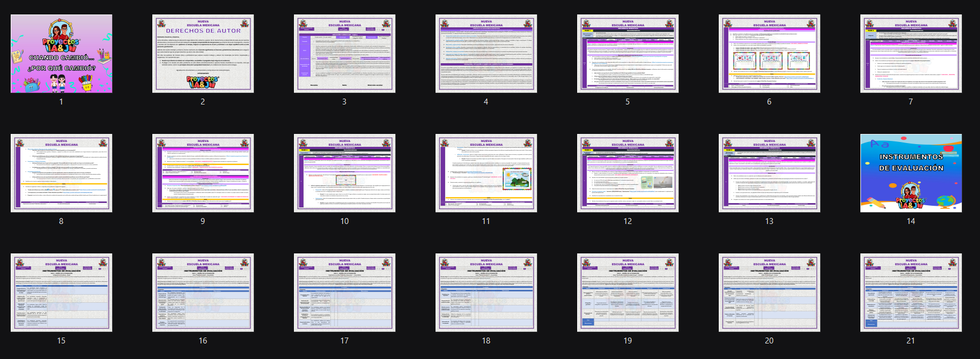The height and width of the screenshot is (359, 980).
Task: Open the 'Derechos de Autor' slide 2
Action: [203, 54]
